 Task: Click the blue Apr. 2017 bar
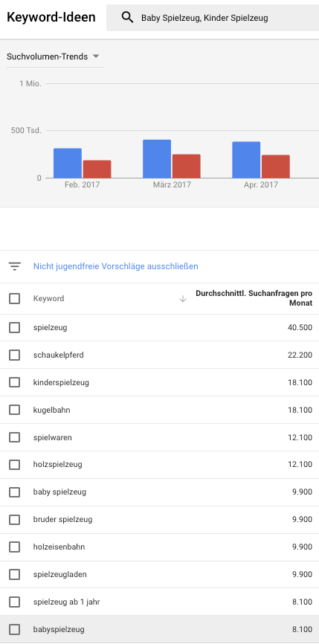coord(246,160)
